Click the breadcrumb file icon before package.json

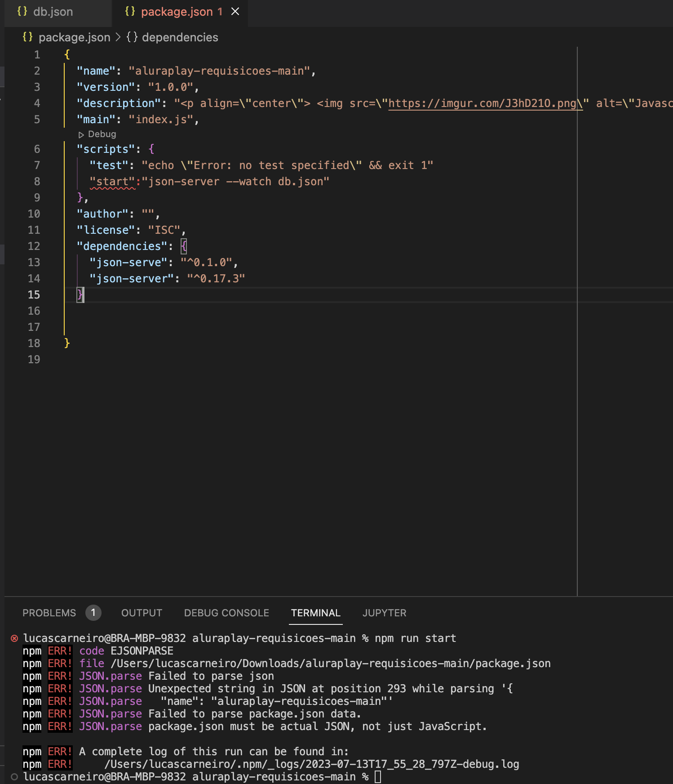[x=27, y=37]
